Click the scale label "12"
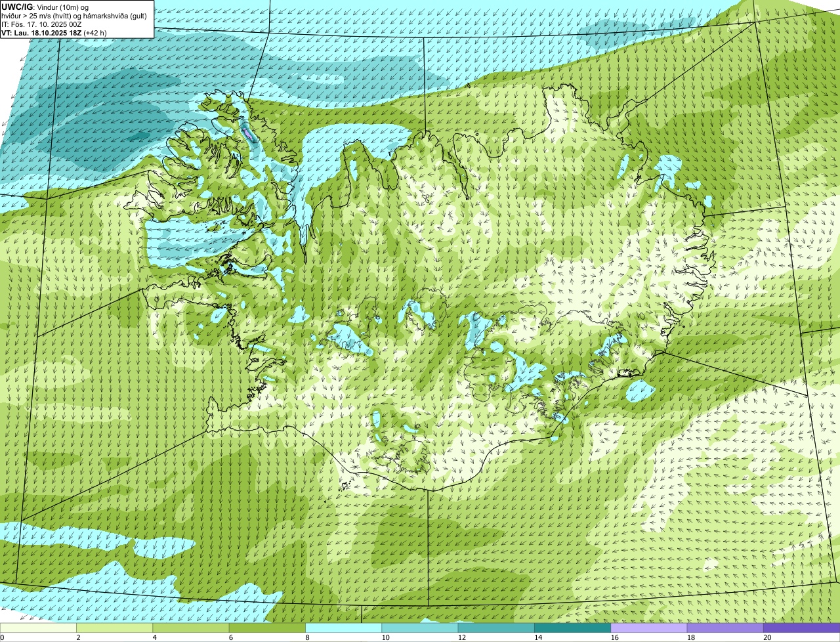 point(461,637)
